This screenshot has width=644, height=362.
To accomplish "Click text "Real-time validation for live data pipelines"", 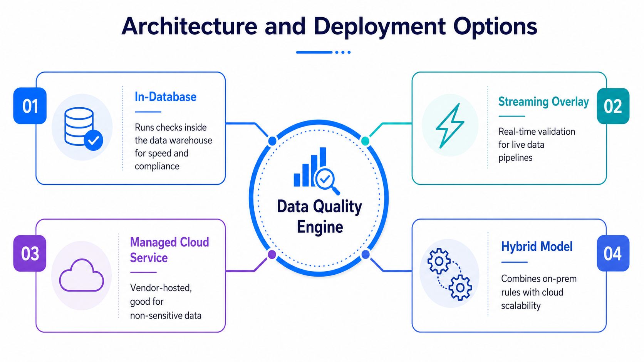I will [537, 145].
